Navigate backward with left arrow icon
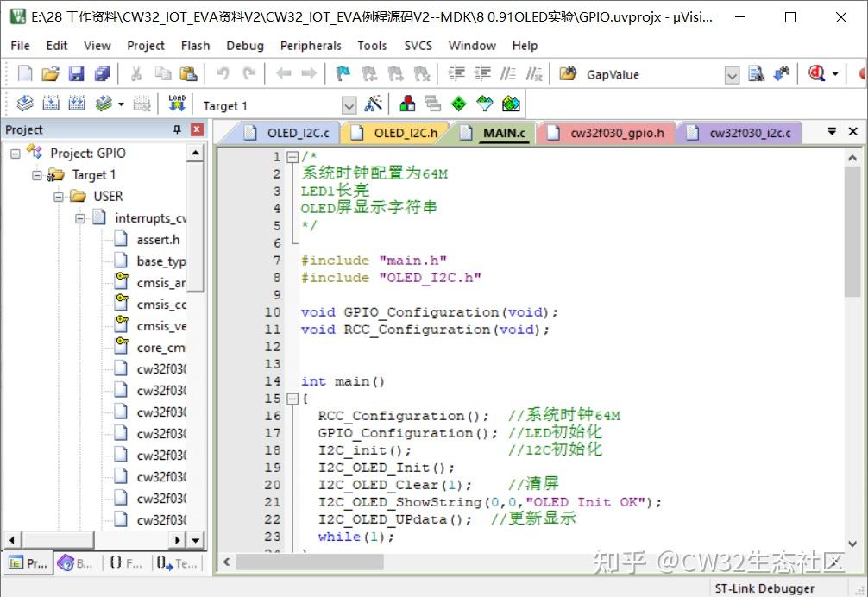 tap(283, 73)
